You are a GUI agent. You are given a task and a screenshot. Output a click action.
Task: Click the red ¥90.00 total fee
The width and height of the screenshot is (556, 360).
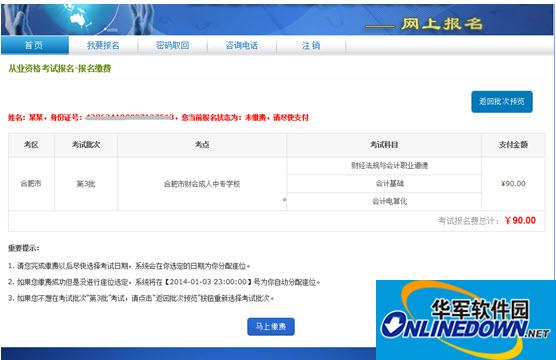521,221
